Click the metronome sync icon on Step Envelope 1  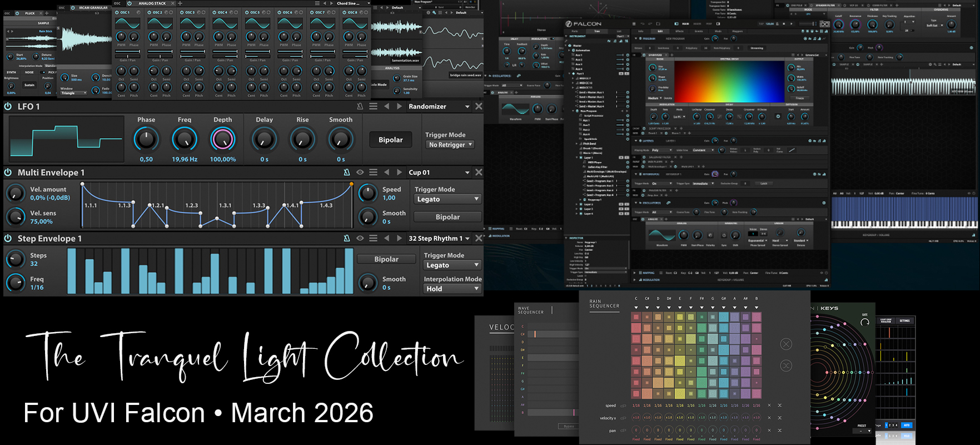347,238
